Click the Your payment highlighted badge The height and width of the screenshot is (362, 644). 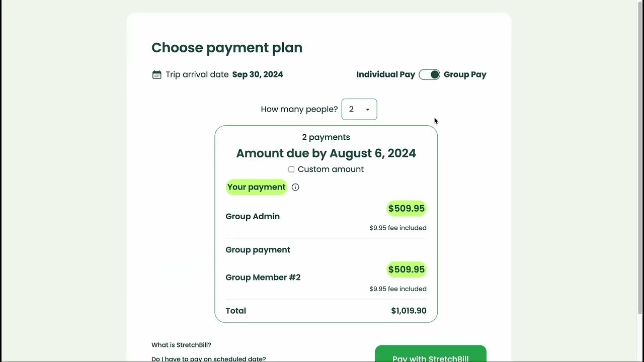click(x=256, y=187)
